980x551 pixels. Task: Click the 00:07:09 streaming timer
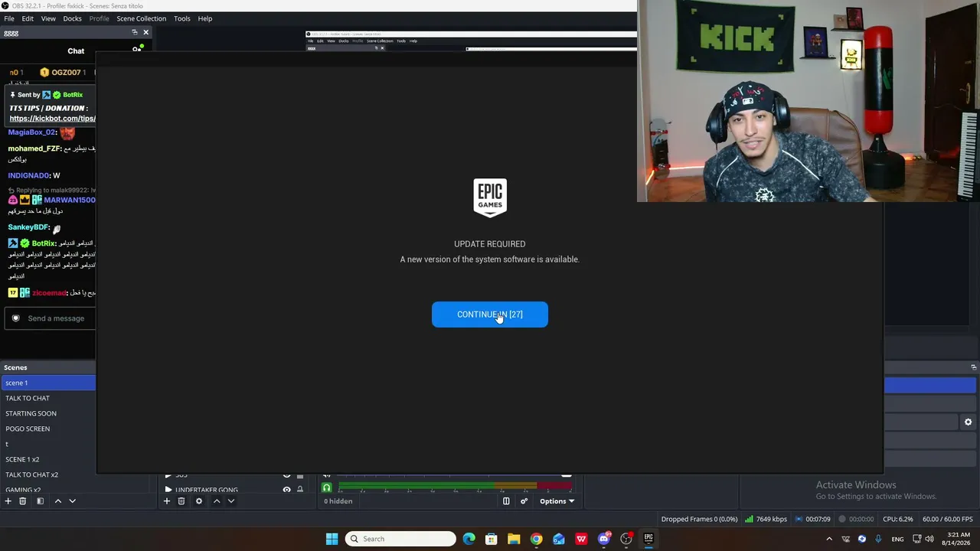(813, 519)
